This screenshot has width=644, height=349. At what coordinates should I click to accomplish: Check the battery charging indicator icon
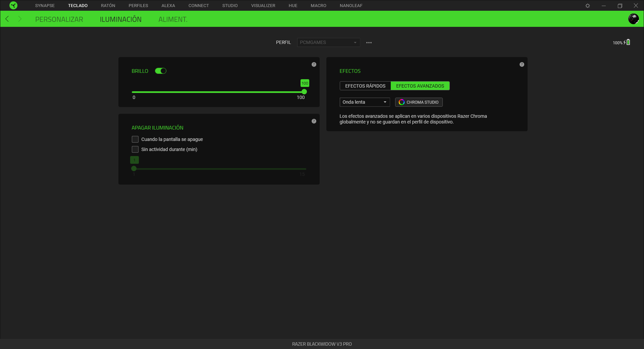pyautogui.click(x=627, y=42)
